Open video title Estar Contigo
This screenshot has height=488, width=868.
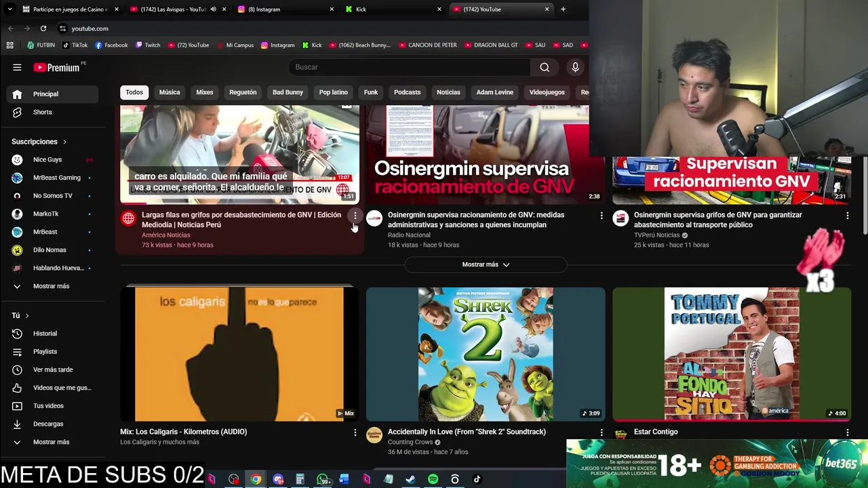(656, 432)
